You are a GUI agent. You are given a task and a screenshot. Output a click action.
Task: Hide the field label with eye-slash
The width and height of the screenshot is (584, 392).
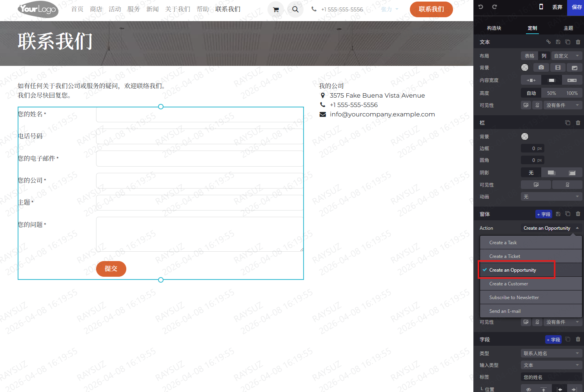click(x=528, y=390)
